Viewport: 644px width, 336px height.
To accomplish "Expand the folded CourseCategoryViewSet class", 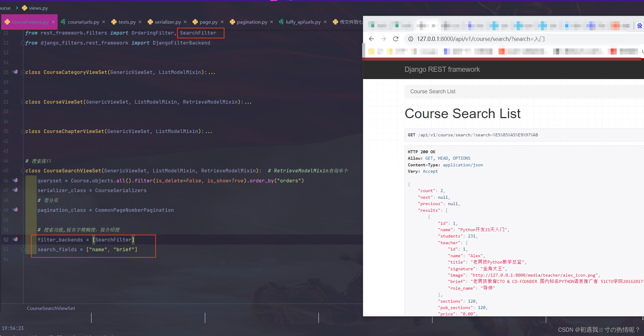I will 23,72.
